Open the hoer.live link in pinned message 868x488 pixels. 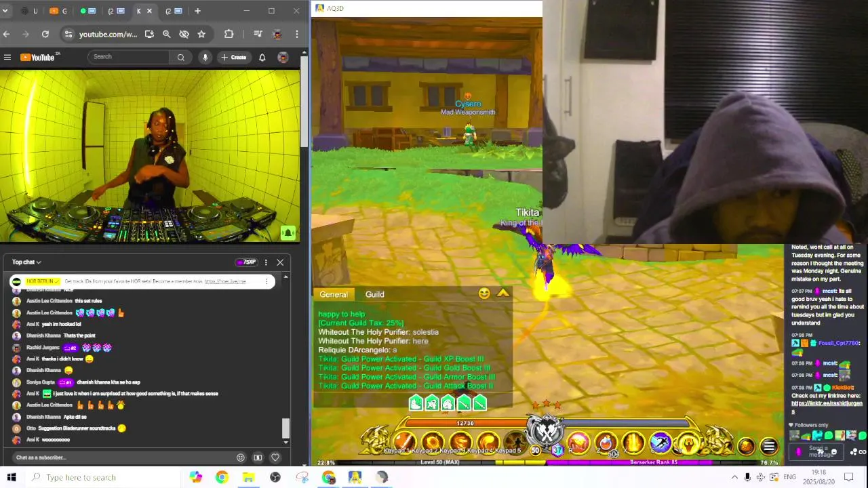click(x=224, y=281)
